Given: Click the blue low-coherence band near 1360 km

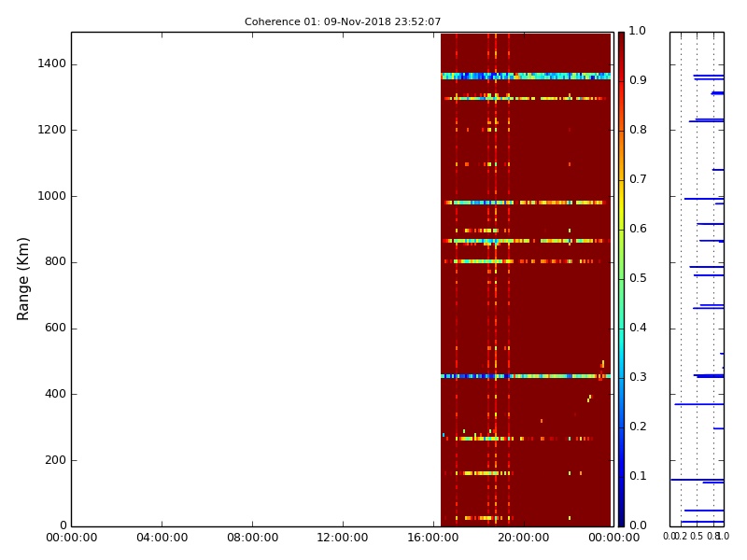Looking at the screenshot, I should coord(526,77).
